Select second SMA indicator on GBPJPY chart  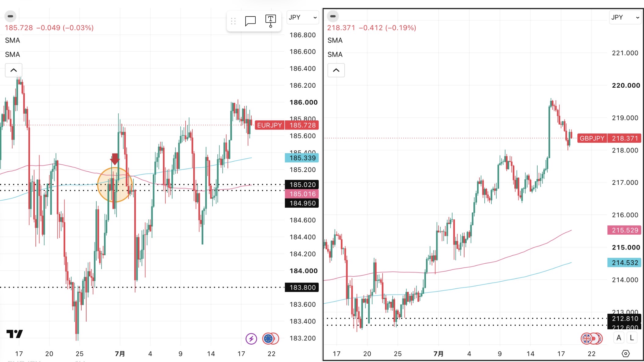click(x=335, y=54)
